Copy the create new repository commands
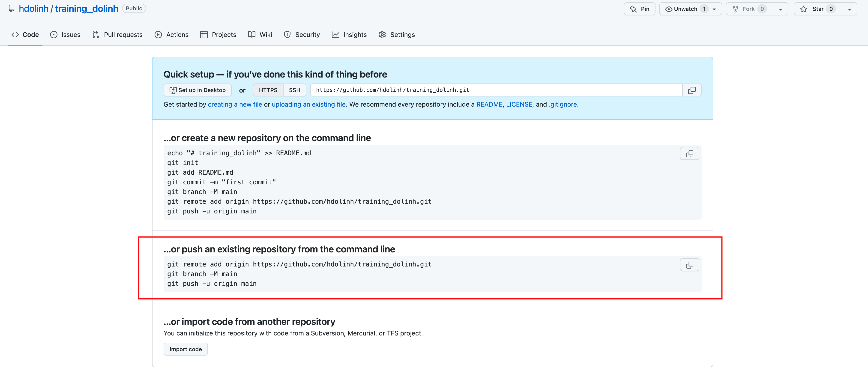 pyautogui.click(x=689, y=154)
